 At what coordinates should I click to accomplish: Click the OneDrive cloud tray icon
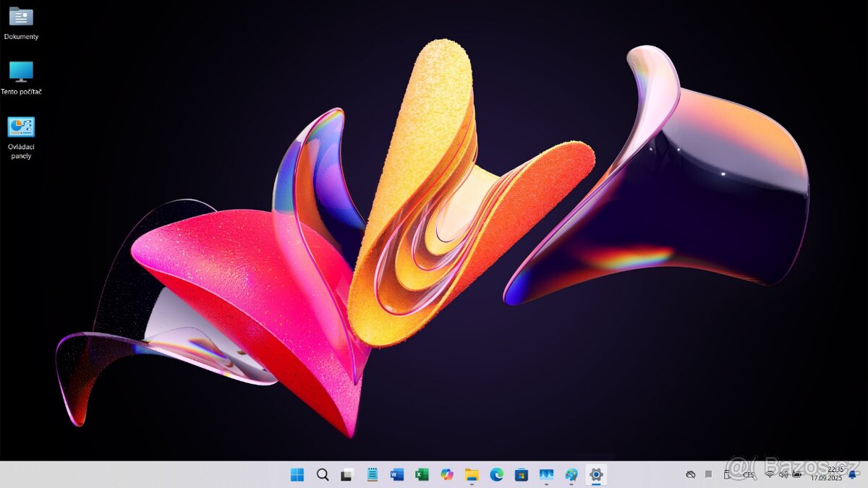pyautogui.click(x=691, y=475)
